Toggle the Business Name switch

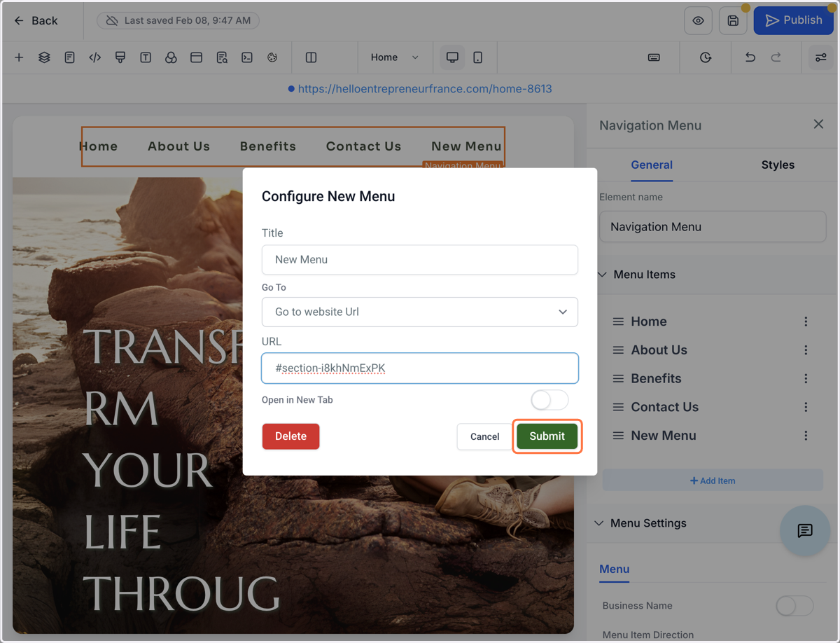(794, 606)
